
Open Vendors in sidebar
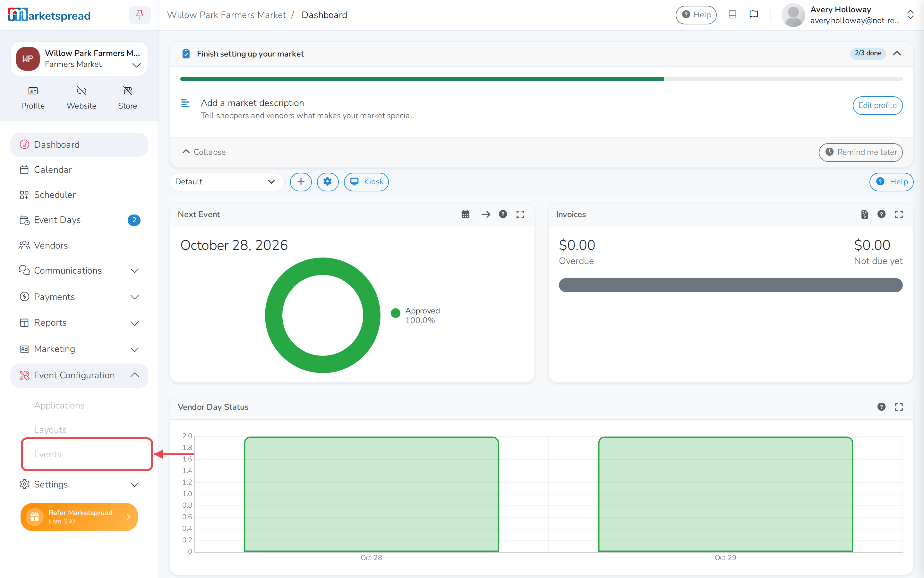coord(79,245)
